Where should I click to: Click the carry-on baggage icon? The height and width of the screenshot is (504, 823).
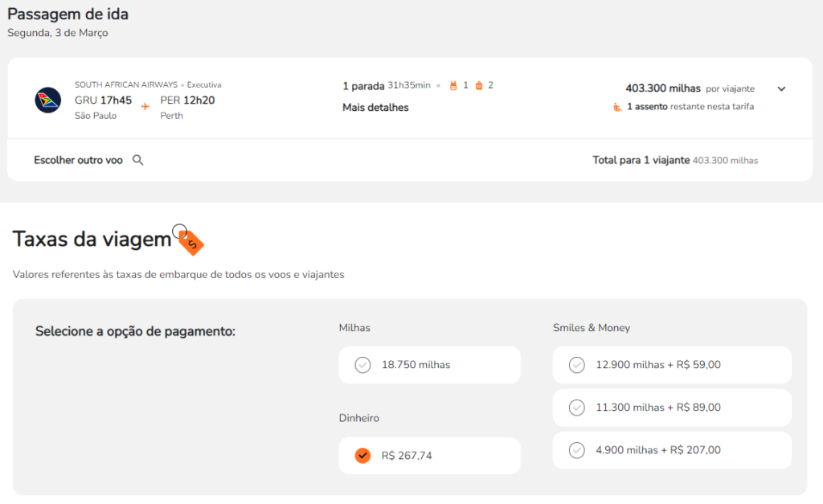453,85
